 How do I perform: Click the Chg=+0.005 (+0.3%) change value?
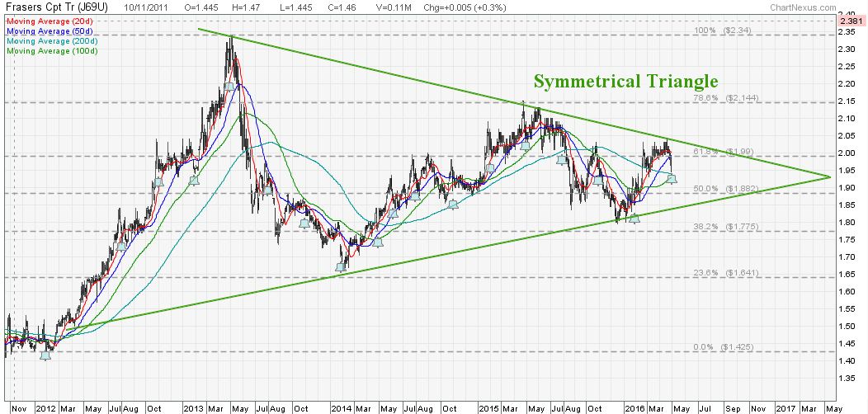467,7
